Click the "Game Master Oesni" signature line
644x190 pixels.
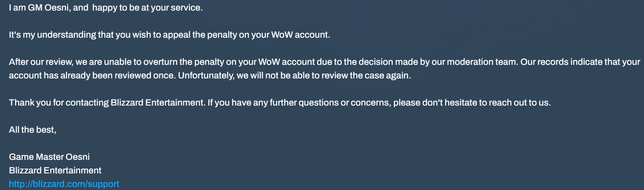49,157
